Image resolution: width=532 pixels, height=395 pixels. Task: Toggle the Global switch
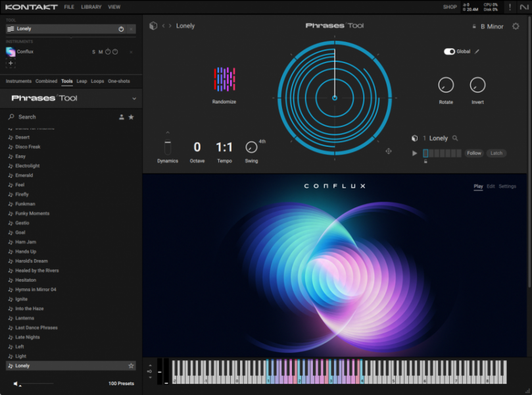point(450,51)
